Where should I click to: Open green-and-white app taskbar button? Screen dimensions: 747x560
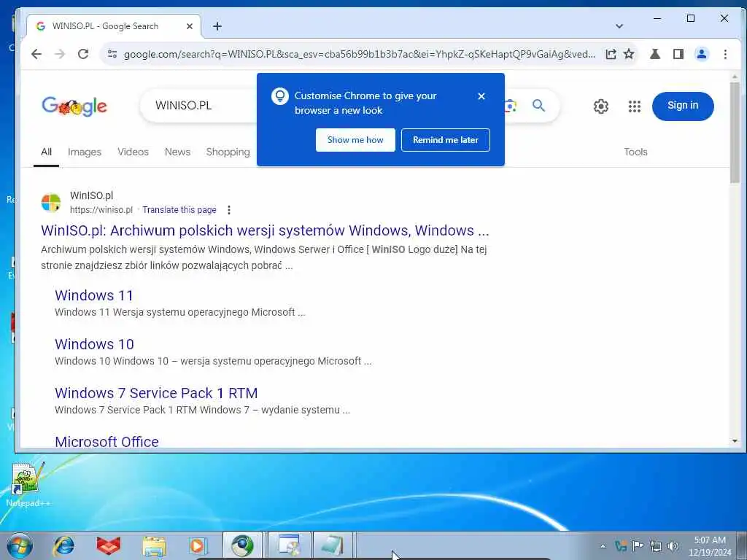click(x=332, y=545)
